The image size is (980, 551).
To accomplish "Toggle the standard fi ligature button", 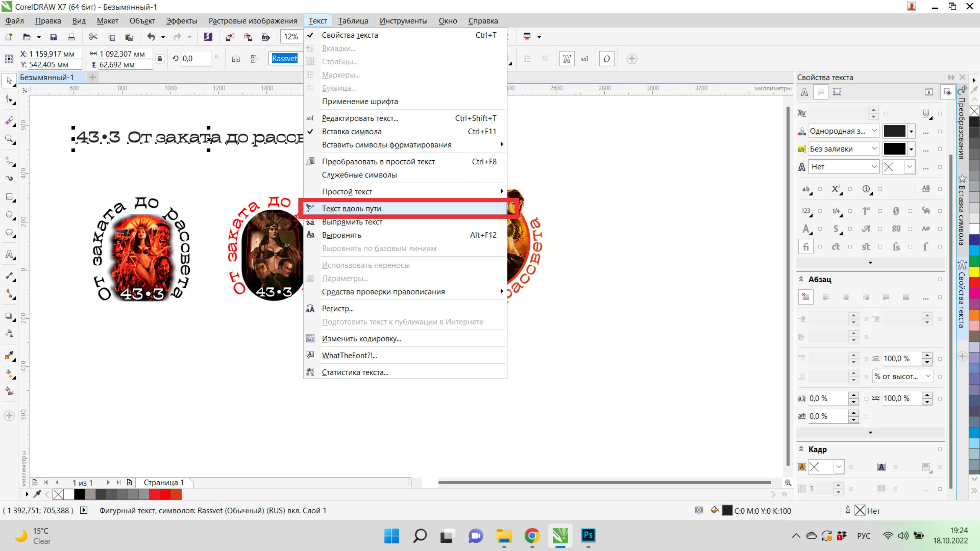I will point(806,247).
